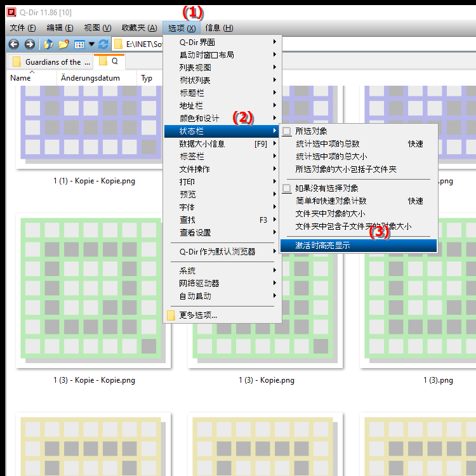The width and height of the screenshot is (476, 476).
Task: Click the folder icon in address bar
Action: pos(118,44)
